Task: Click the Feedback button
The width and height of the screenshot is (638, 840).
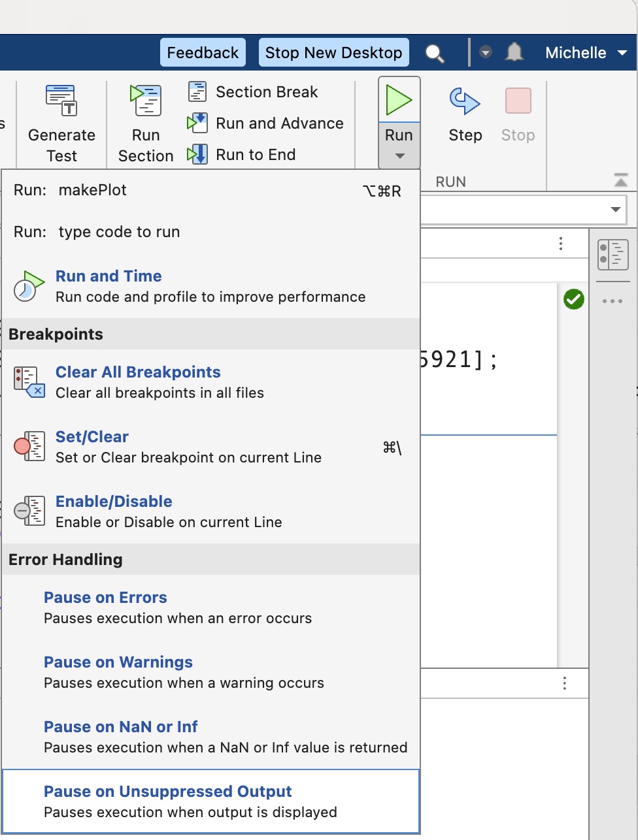Action: [203, 53]
